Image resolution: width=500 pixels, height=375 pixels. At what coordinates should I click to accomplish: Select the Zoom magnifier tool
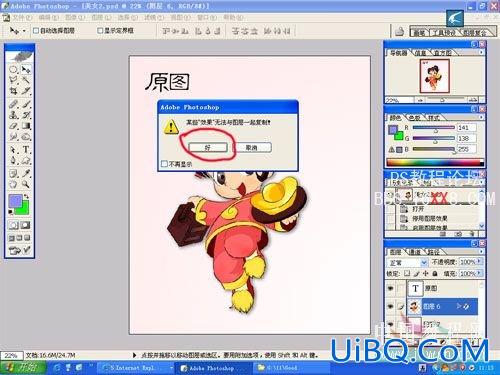(x=26, y=184)
